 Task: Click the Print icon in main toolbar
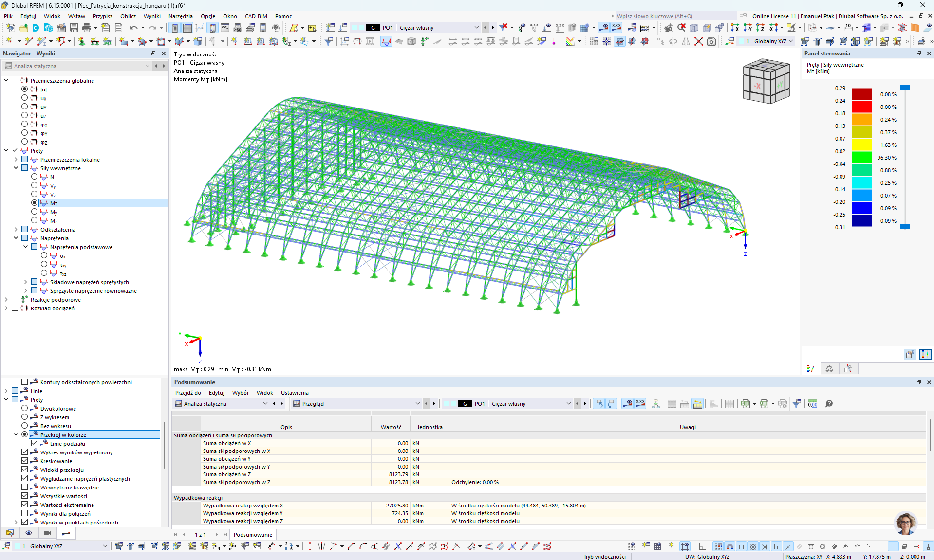click(87, 28)
